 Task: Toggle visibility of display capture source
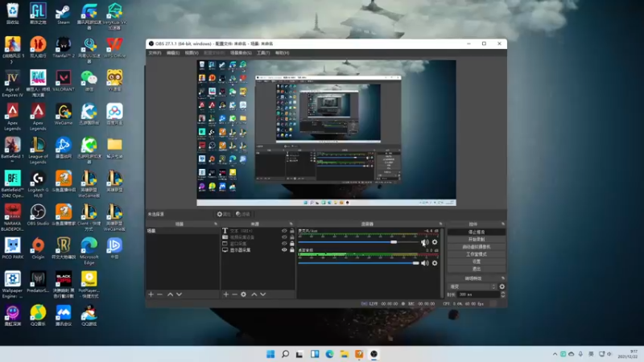(284, 250)
